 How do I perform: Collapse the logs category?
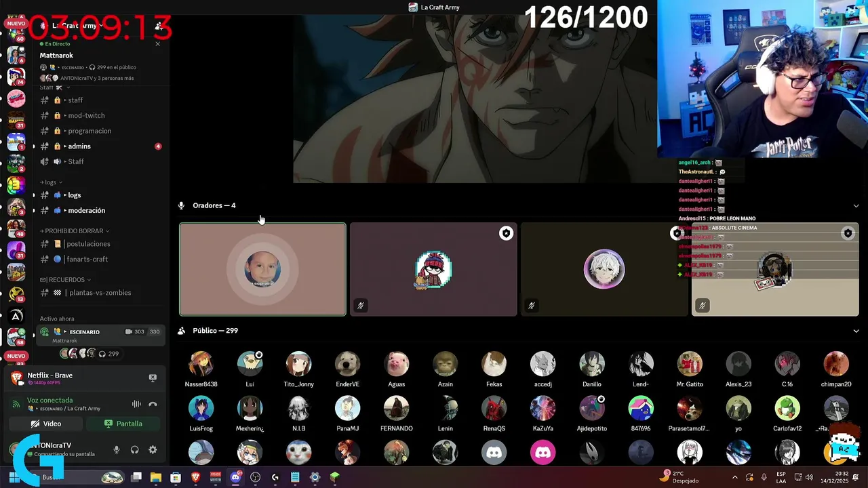point(51,182)
